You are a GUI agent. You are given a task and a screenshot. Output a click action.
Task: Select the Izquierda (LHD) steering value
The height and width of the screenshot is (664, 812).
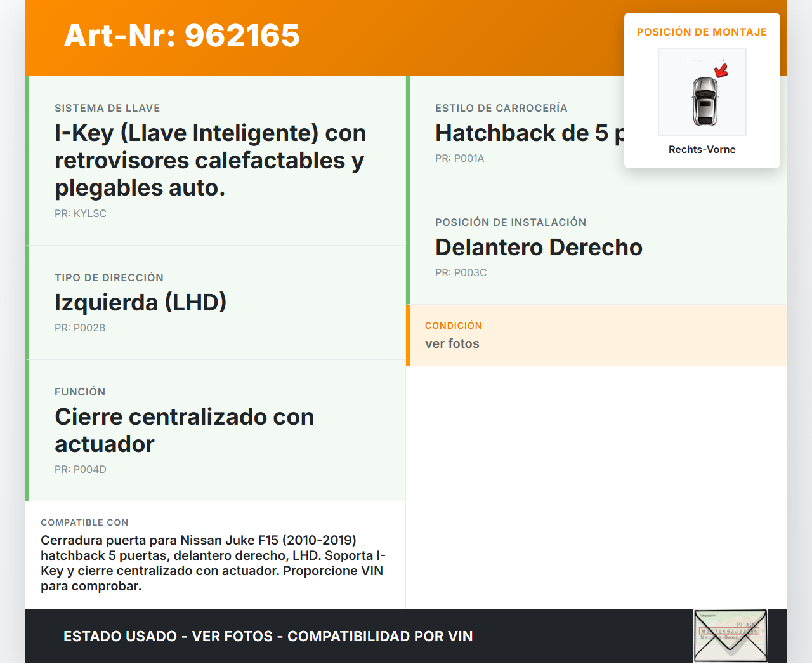click(140, 302)
